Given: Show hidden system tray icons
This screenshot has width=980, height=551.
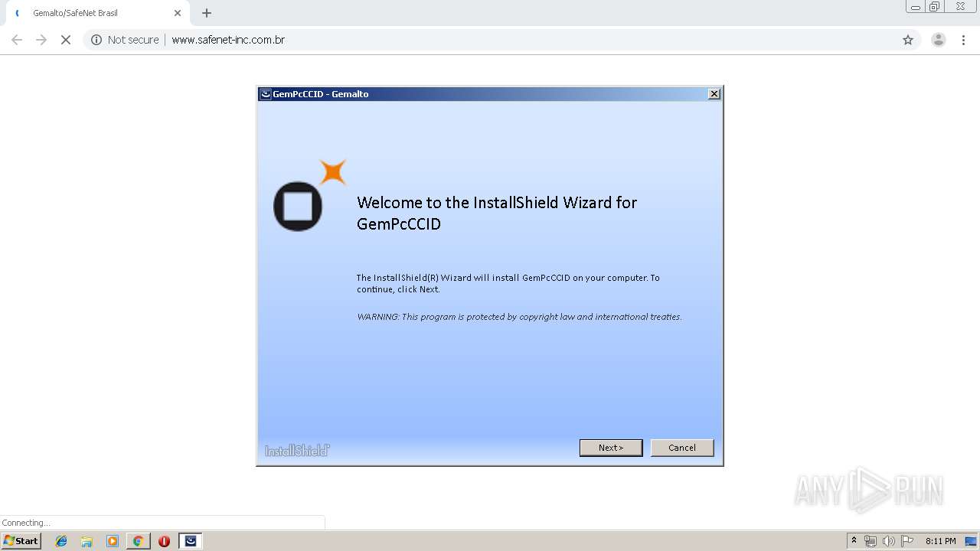Looking at the screenshot, I should point(854,541).
